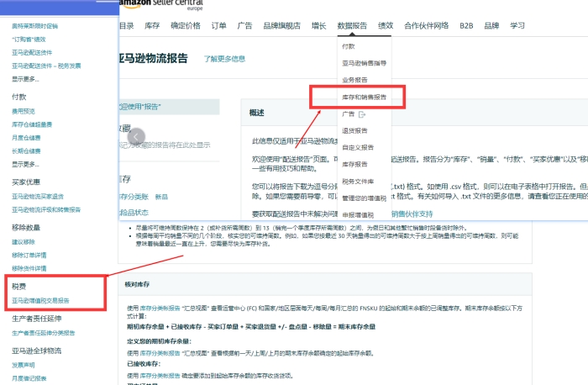Open the 增长 navigation menu
The width and height of the screenshot is (588, 385).
coord(318,26)
